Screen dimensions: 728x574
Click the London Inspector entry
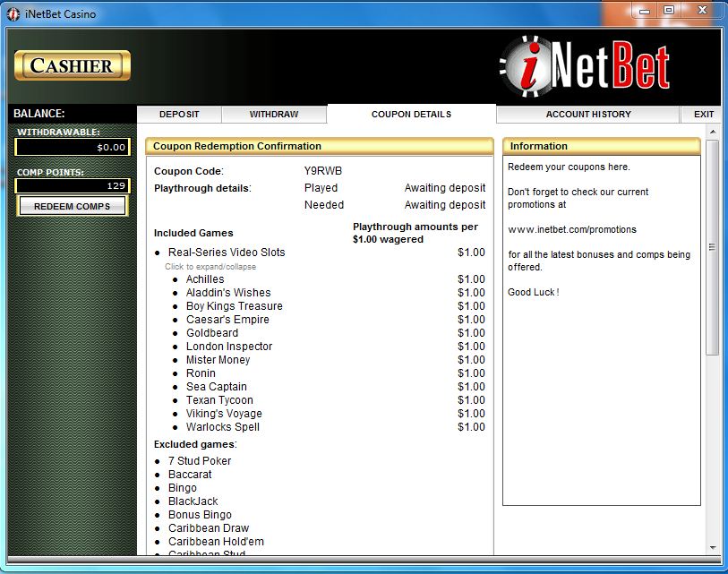click(229, 347)
